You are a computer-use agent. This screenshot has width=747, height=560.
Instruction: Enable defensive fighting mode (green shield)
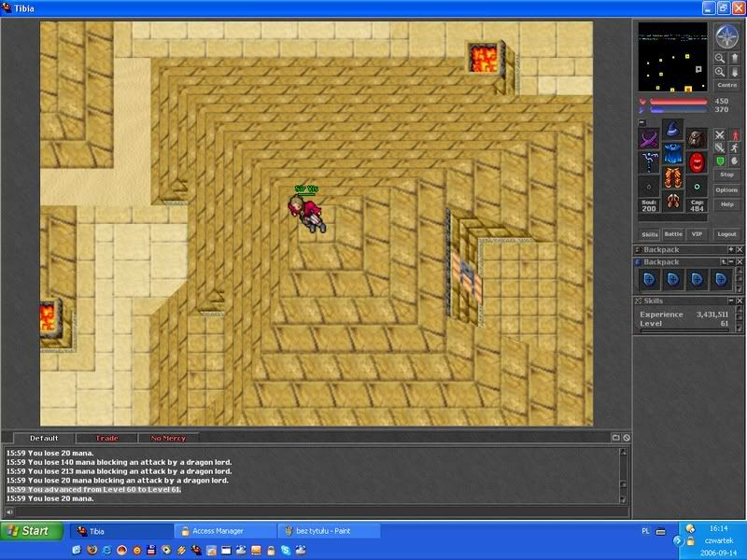point(720,161)
